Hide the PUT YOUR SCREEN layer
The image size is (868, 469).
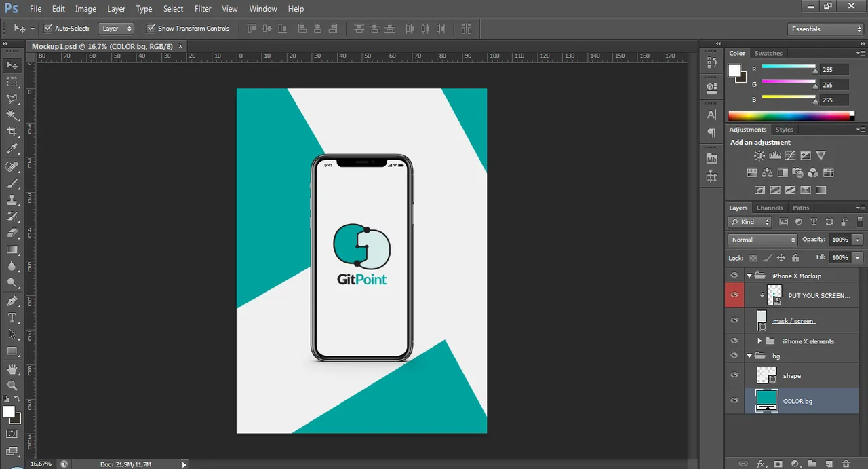coord(734,295)
